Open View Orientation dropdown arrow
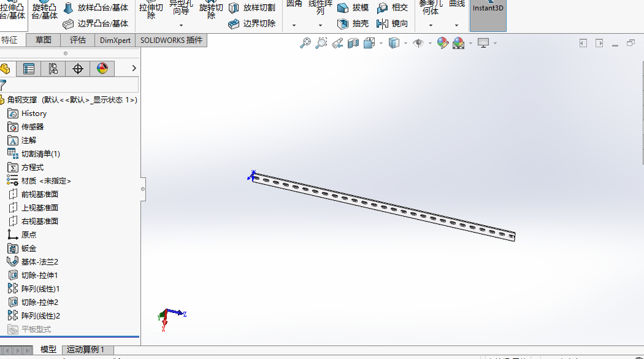Screen dimensions: 644x359 tap(381, 43)
